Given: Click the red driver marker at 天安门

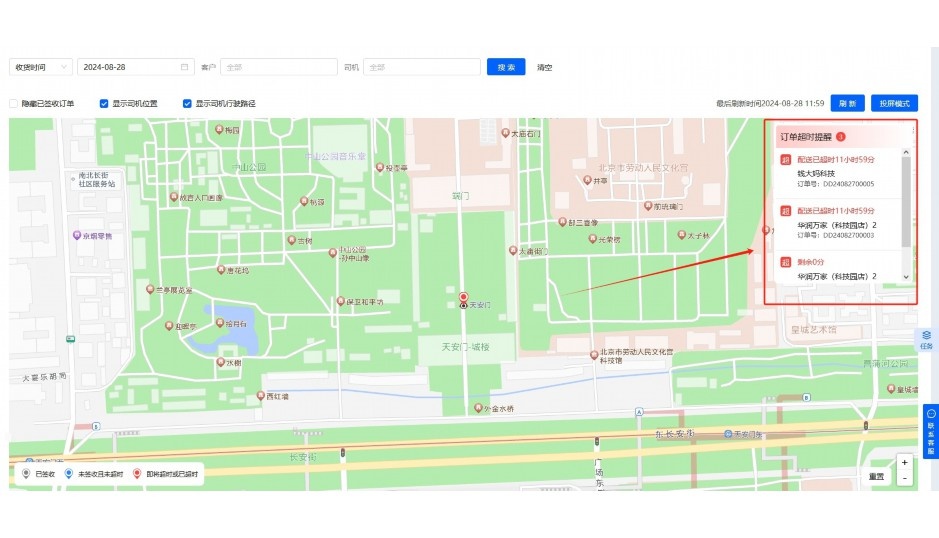Looking at the screenshot, I should pos(463,297).
